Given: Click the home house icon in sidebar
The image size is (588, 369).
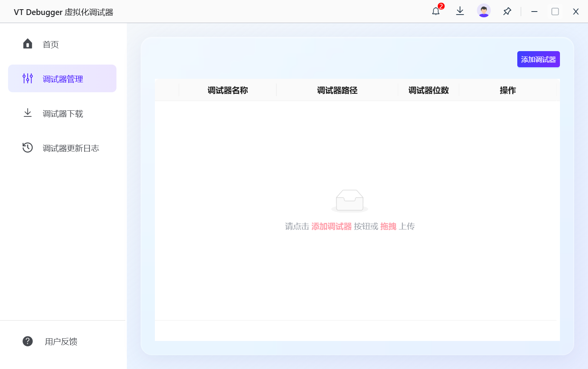Looking at the screenshot, I should click(28, 44).
